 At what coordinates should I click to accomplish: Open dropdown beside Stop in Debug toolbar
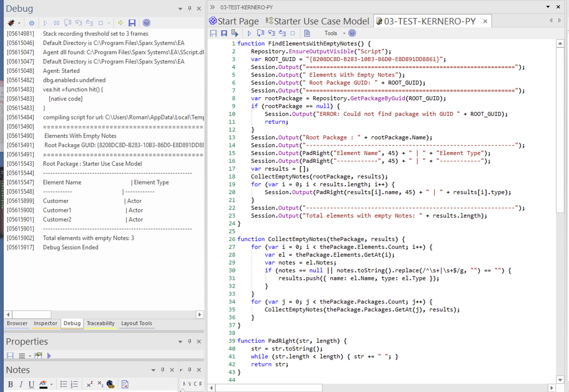click(x=109, y=23)
